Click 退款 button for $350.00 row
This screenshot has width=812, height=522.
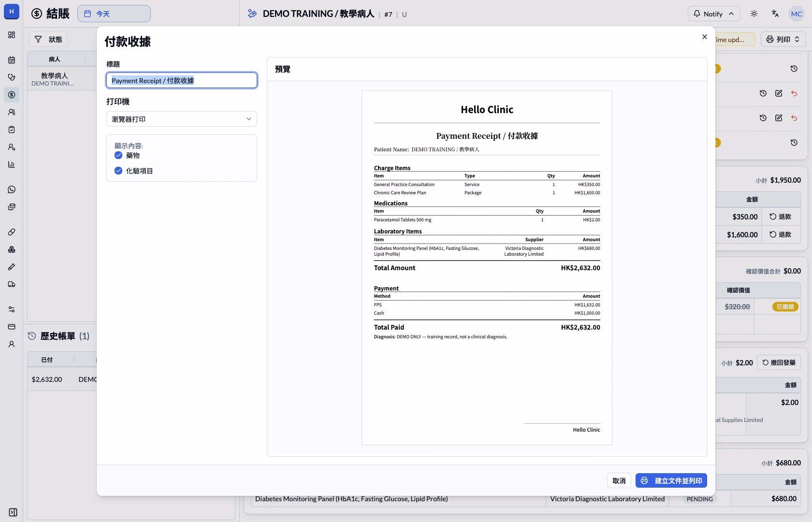tap(781, 217)
